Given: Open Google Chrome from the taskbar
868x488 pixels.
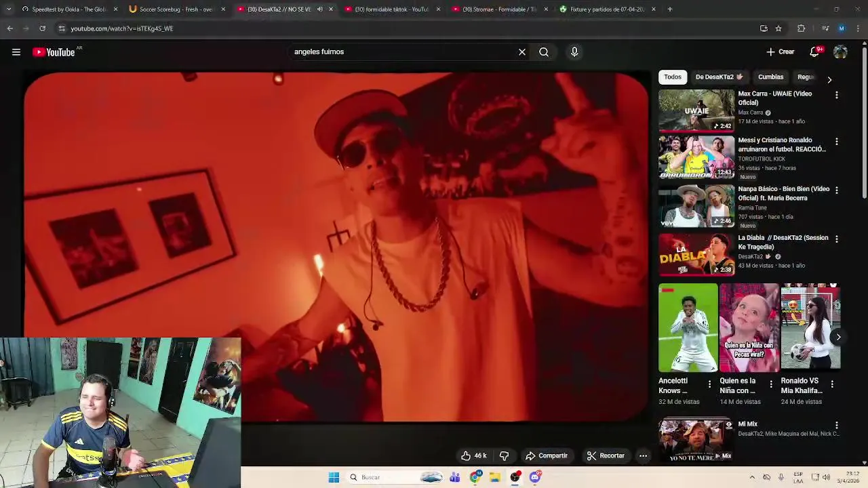Looking at the screenshot, I should click(x=475, y=477).
